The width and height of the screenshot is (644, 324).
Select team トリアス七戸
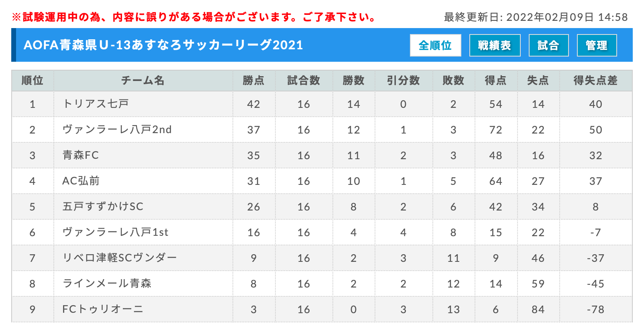click(96, 104)
